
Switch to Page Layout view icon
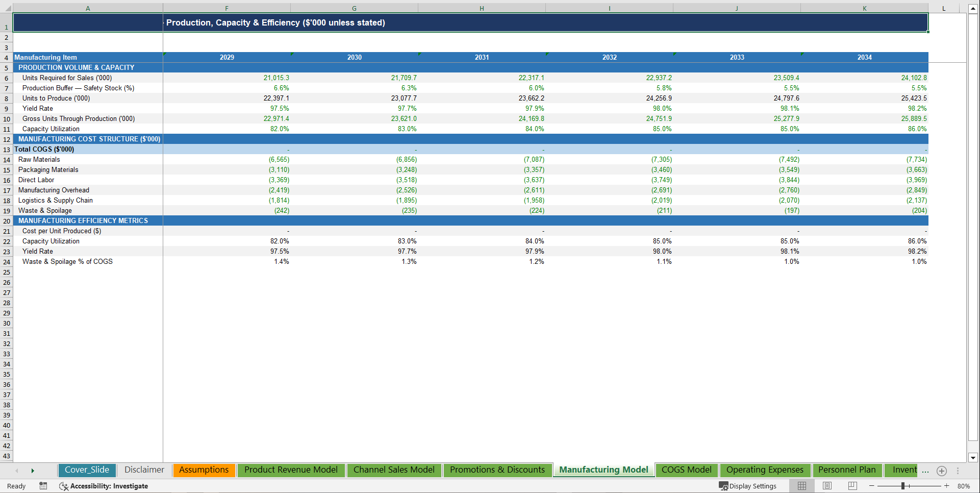(x=826, y=486)
